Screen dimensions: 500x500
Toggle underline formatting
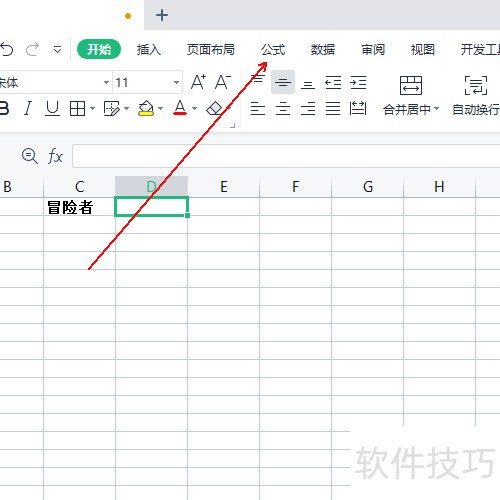(x=52, y=108)
